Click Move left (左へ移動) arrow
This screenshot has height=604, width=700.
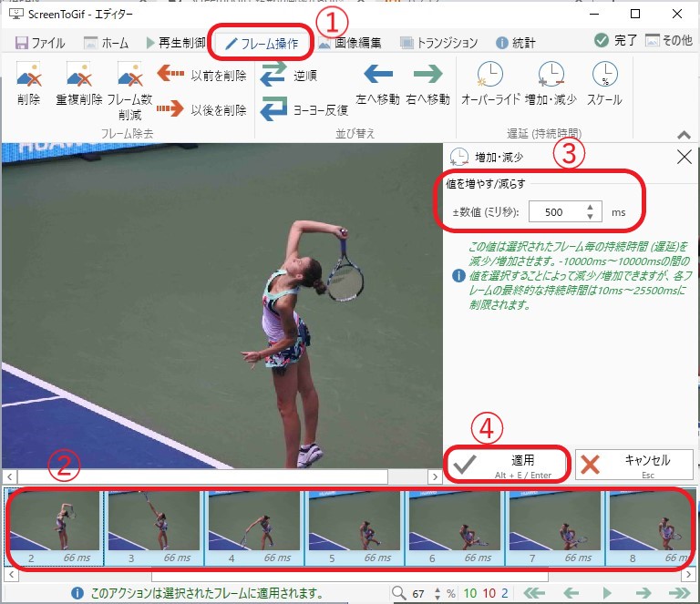(x=378, y=74)
